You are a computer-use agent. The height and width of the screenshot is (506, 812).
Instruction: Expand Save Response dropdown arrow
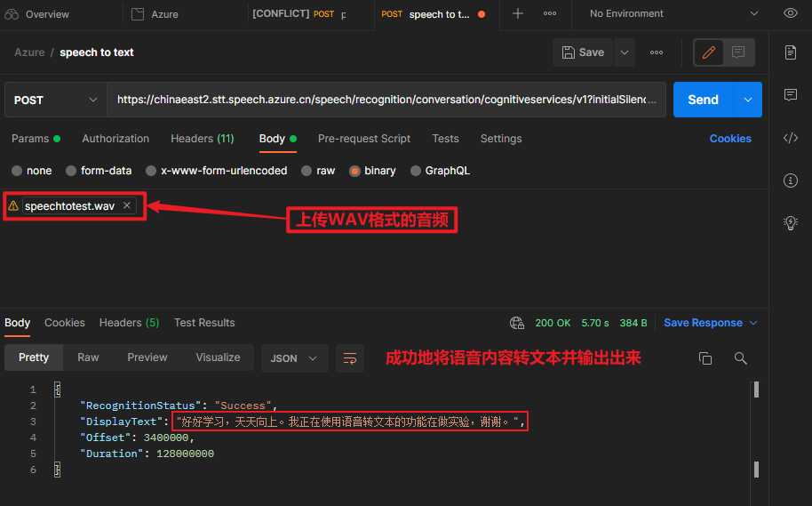click(753, 323)
